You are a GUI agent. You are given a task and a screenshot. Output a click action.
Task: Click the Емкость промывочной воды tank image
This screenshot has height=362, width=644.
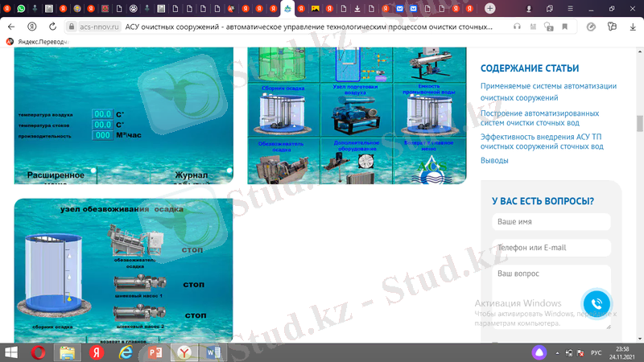click(430, 115)
